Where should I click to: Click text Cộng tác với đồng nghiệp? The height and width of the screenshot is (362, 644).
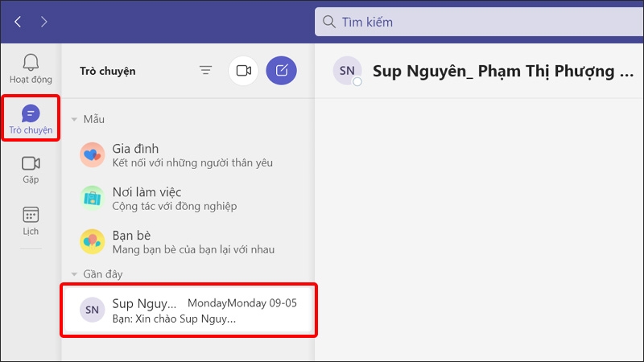coord(175,206)
